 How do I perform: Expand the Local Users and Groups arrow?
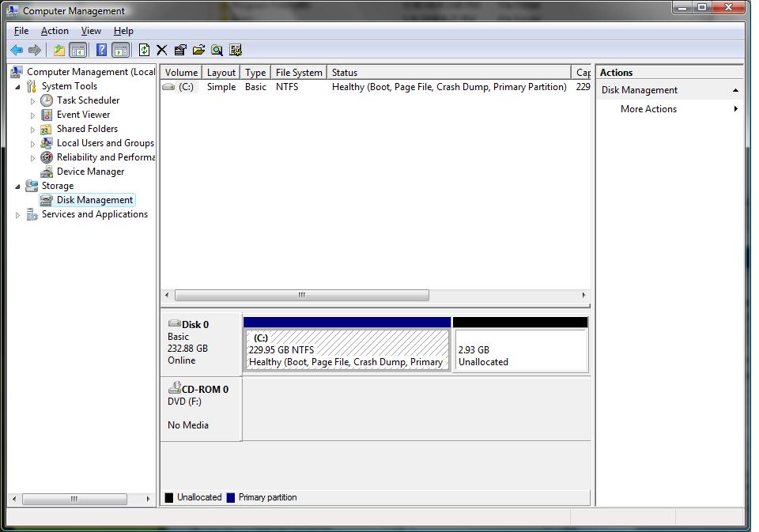(32, 144)
